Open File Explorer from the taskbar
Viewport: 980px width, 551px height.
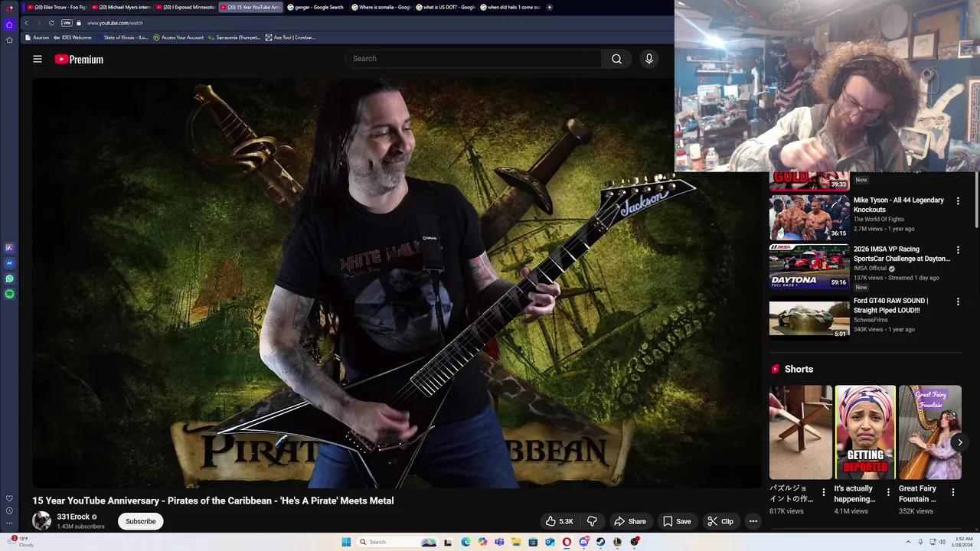(x=516, y=542)
